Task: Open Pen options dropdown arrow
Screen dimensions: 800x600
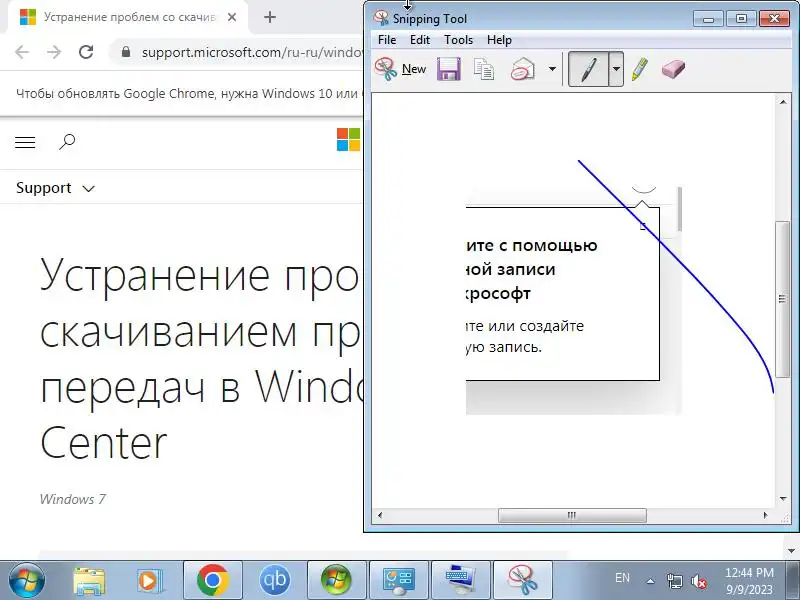Action: 616,69
